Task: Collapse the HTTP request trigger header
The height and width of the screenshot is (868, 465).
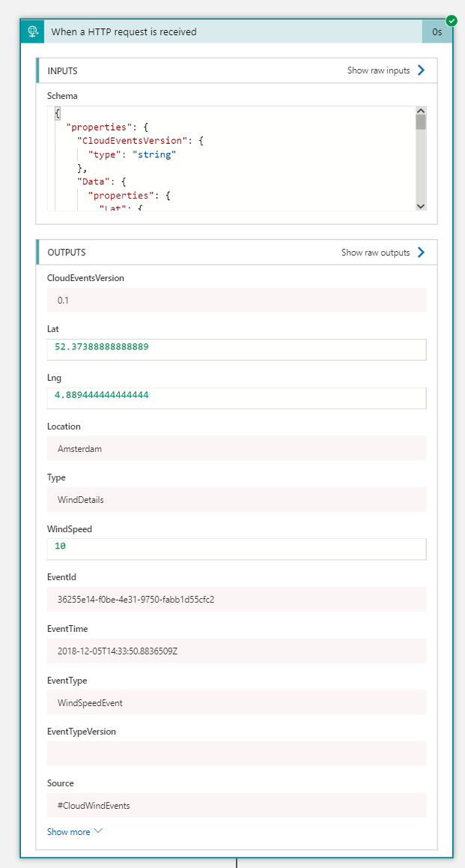Action: (x=225, y=31)
